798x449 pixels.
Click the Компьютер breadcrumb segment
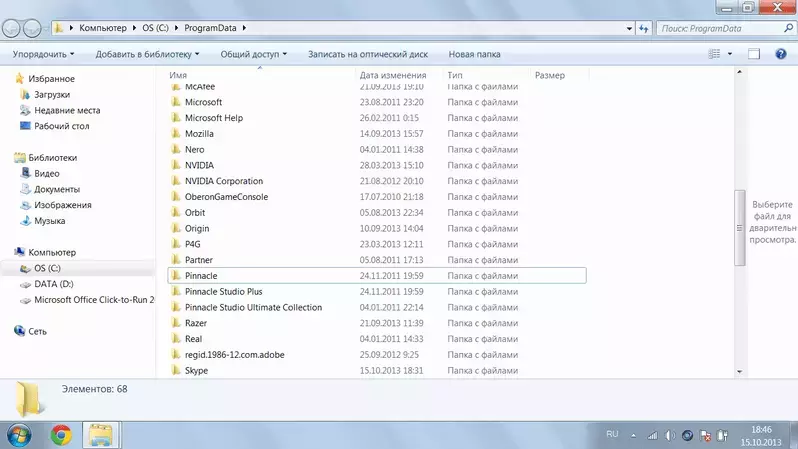(103, 28)
